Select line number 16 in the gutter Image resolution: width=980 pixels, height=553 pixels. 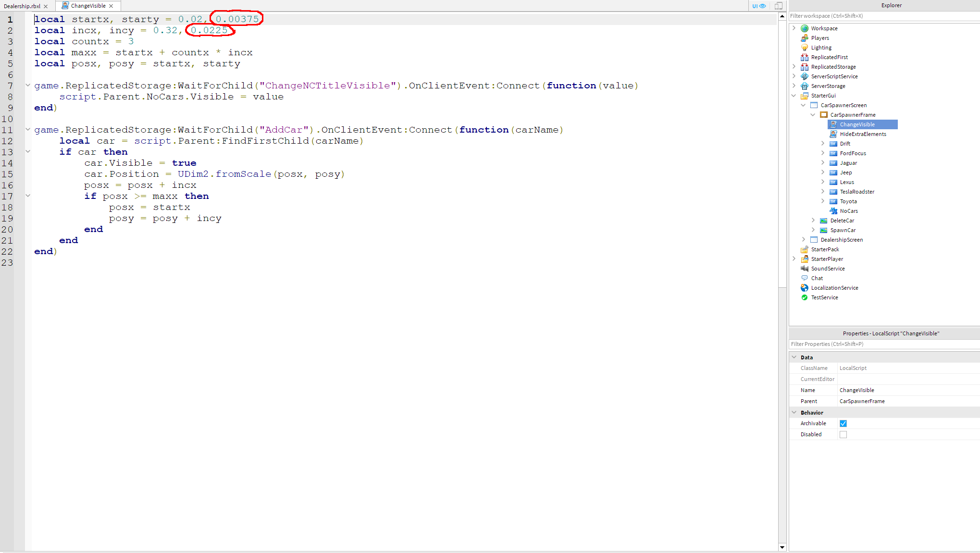[x=7, y=185]
